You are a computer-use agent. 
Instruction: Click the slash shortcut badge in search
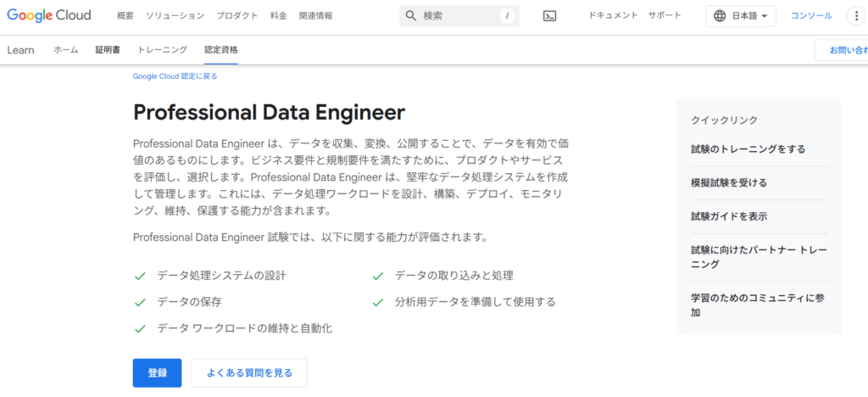[507, 16]
